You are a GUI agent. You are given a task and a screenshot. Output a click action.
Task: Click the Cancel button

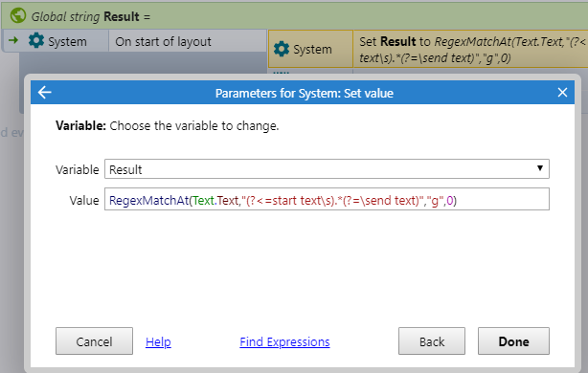point(94,341)
